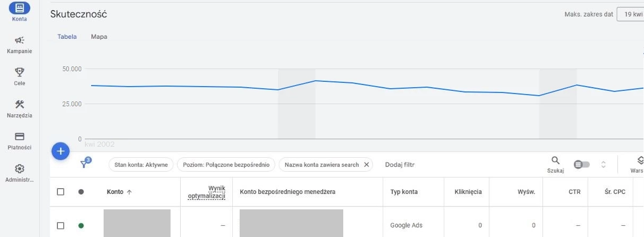Viewport: 644px width, 237px height.
Task: Check the first account row checkbox
Action: click(61, 225)
